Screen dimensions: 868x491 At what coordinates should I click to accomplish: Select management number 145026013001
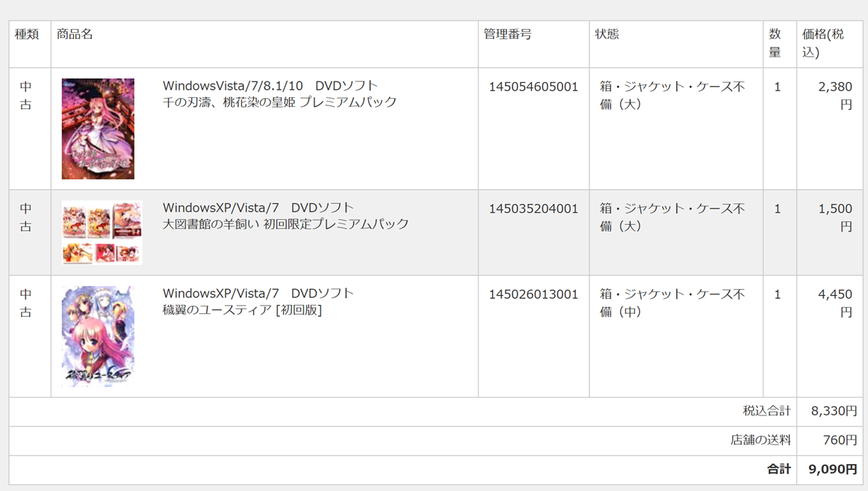pos(533,294)
